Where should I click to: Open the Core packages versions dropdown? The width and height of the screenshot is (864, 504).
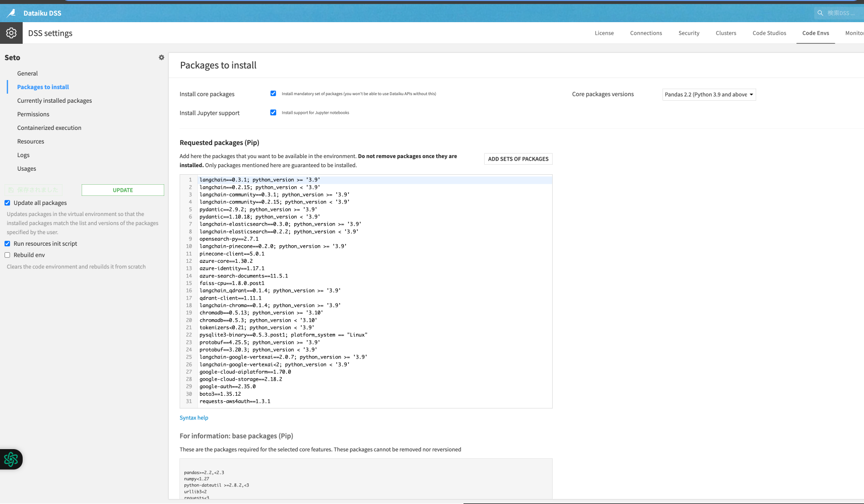coord(708,94)
